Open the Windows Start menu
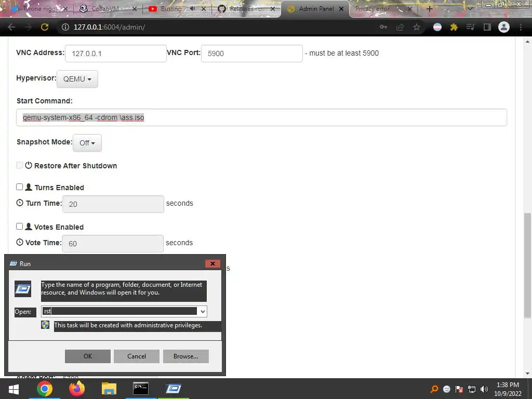 tap(14, 389)
